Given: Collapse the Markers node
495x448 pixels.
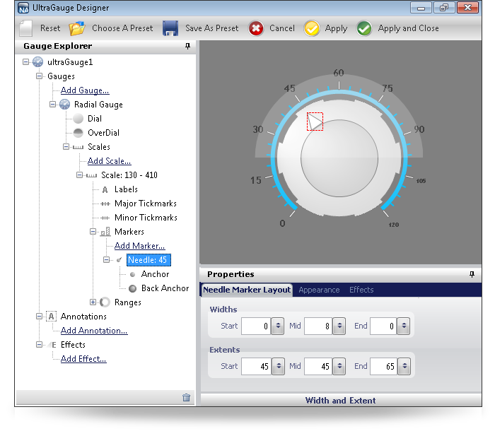Looking at the screenshot, I should point(93,232).
